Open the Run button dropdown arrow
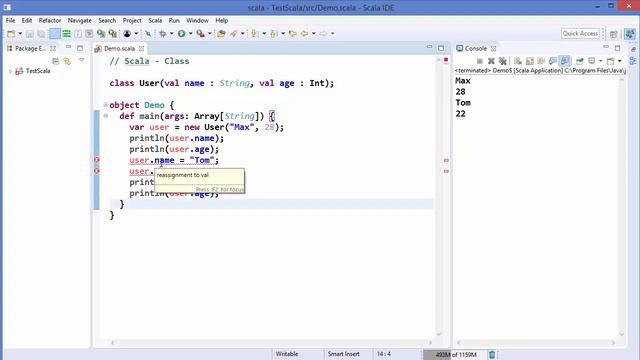Viewport: 640px width, 360px height. pyautogui.click(x=190, y=33)
